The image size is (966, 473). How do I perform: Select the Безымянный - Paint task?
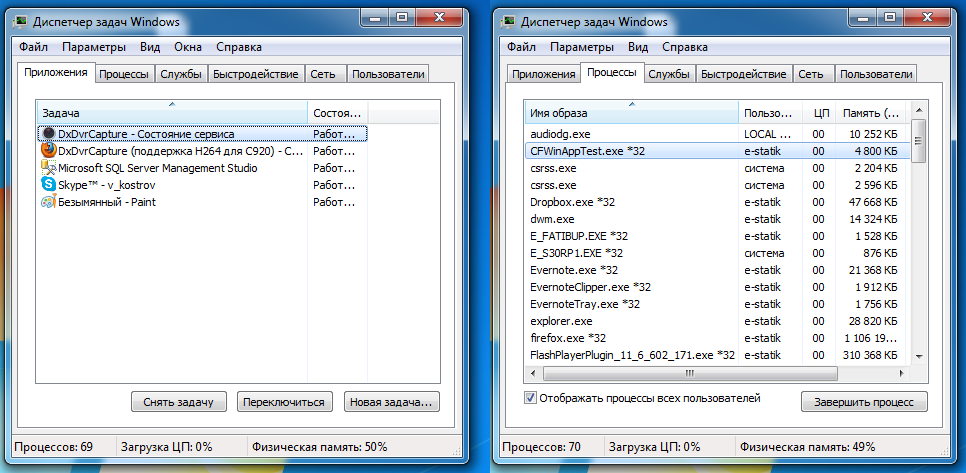click(x=202, y=202)
